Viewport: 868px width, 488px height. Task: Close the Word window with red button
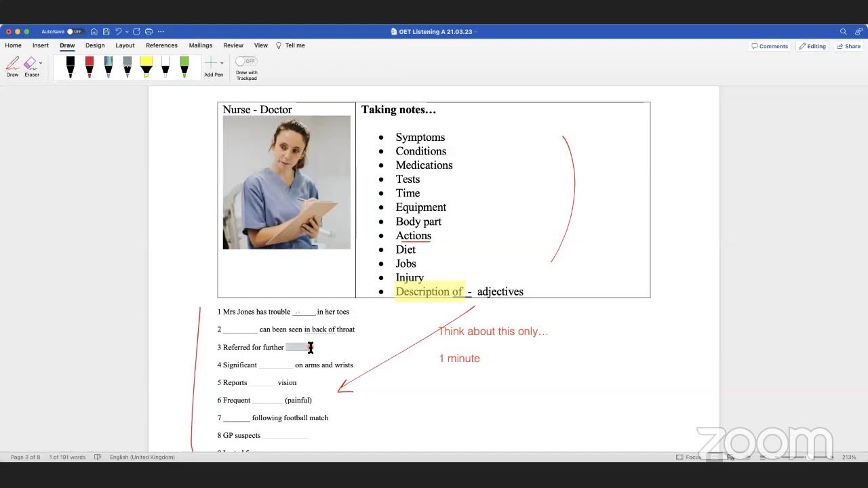coord(9,32)
